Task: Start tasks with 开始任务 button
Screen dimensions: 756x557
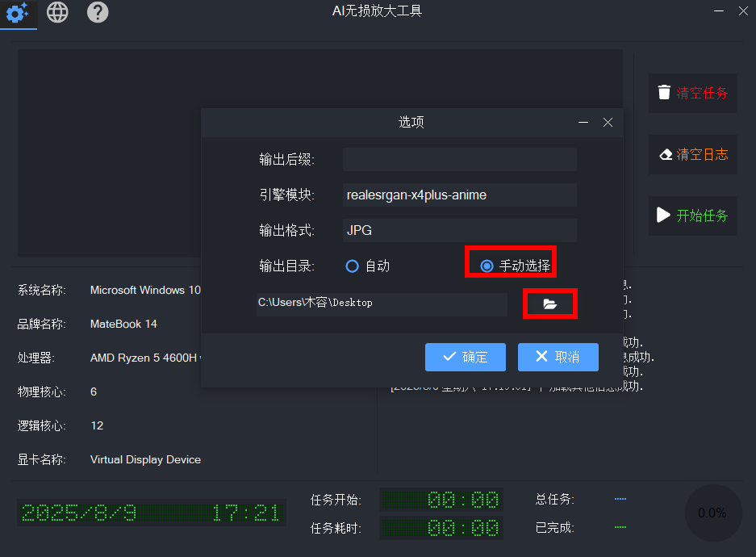Action: [x=693, y=216]
